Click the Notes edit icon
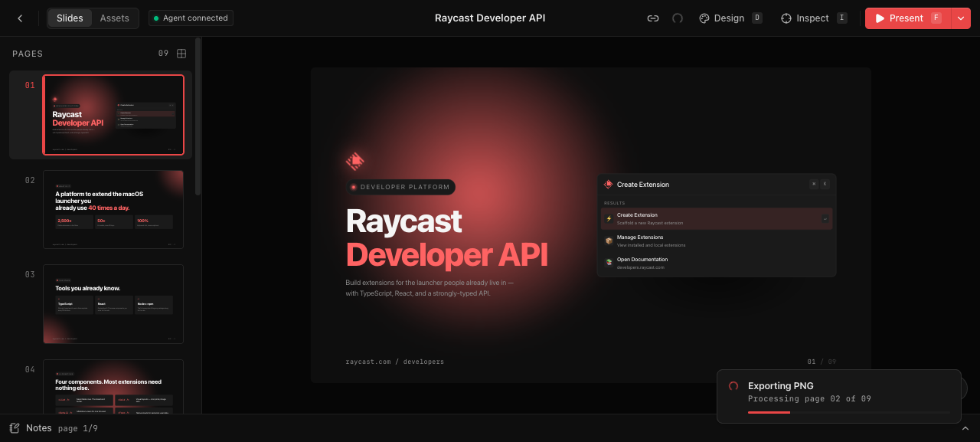Viewport: 980px width, 442px height. click(x=15, y=428)
